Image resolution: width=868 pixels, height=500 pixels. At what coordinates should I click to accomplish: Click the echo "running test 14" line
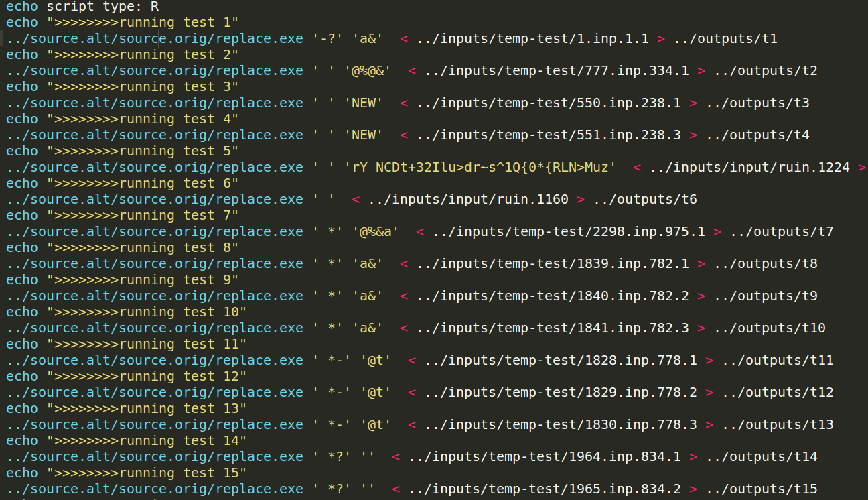pos(127,440)
